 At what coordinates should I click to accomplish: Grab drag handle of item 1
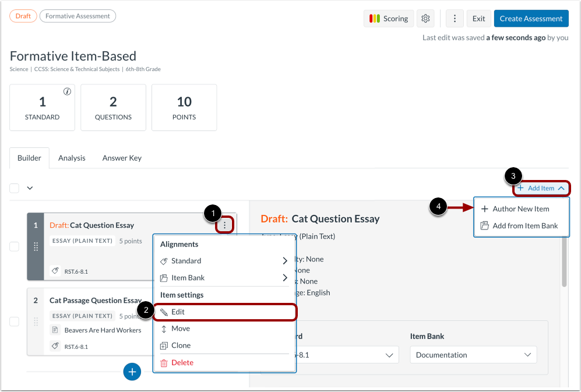tap(36, 246)
